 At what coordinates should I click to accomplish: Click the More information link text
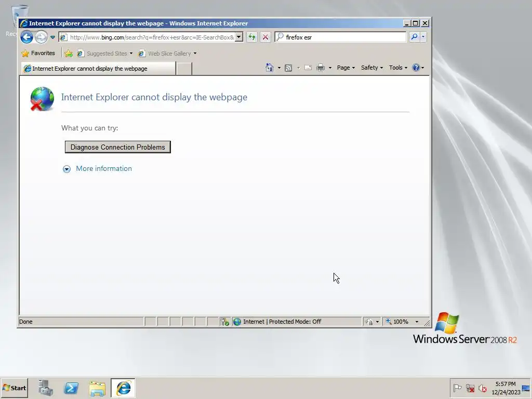(104, 169)
